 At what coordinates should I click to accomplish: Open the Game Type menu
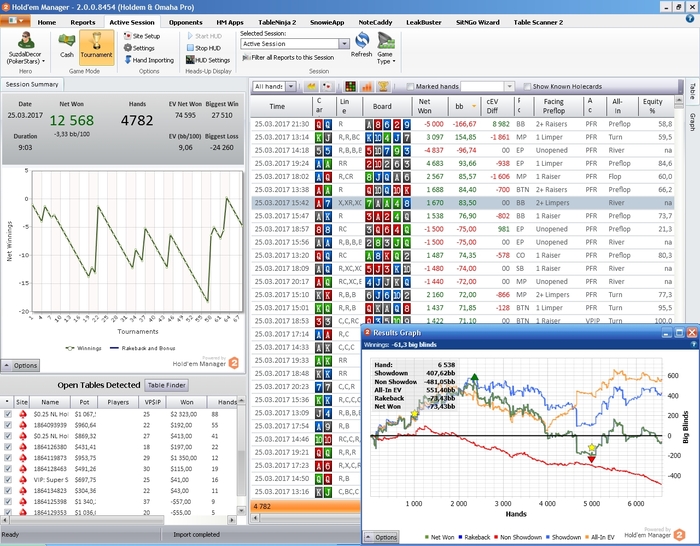(x=386, y=48)
